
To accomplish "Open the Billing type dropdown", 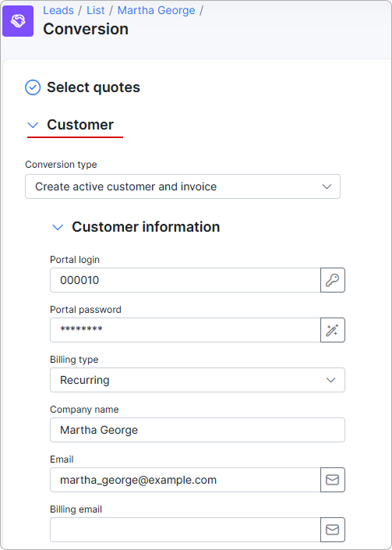I will tap(198, 380).
